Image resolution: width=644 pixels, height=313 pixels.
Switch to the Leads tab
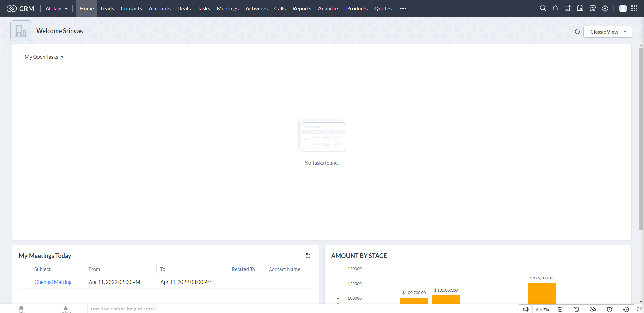[107, 8]
